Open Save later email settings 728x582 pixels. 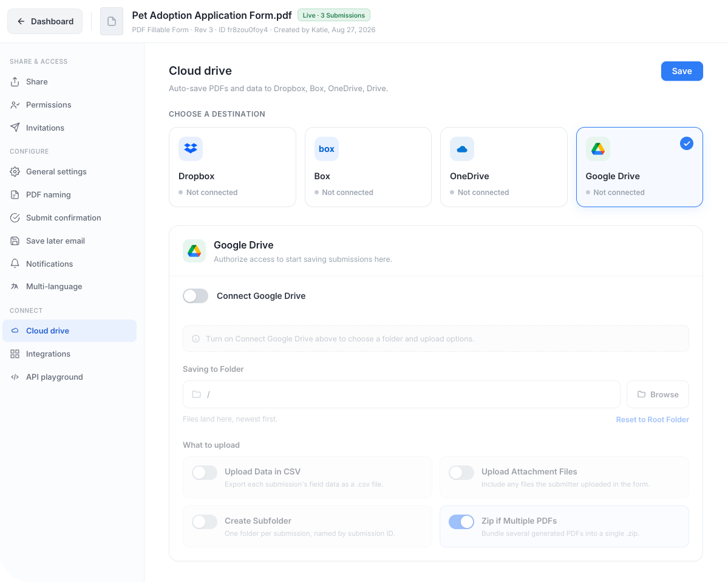tap(70, 241)
